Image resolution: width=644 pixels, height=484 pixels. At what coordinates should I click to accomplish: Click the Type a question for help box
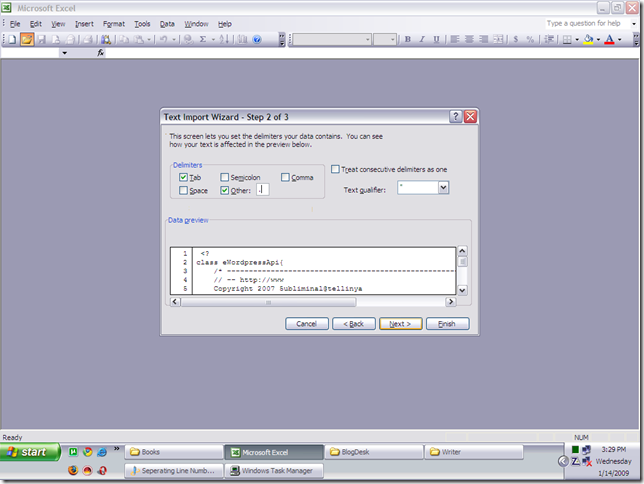pos(586,23)
